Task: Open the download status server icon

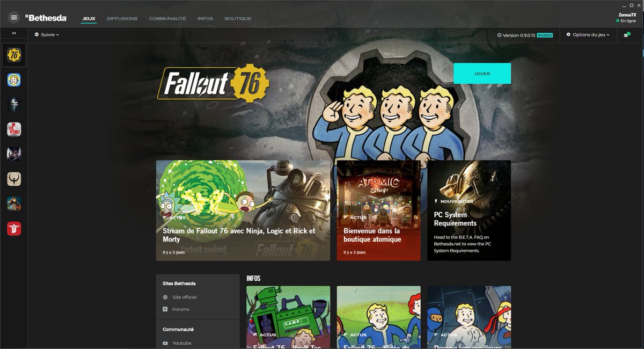Action: 626,35
